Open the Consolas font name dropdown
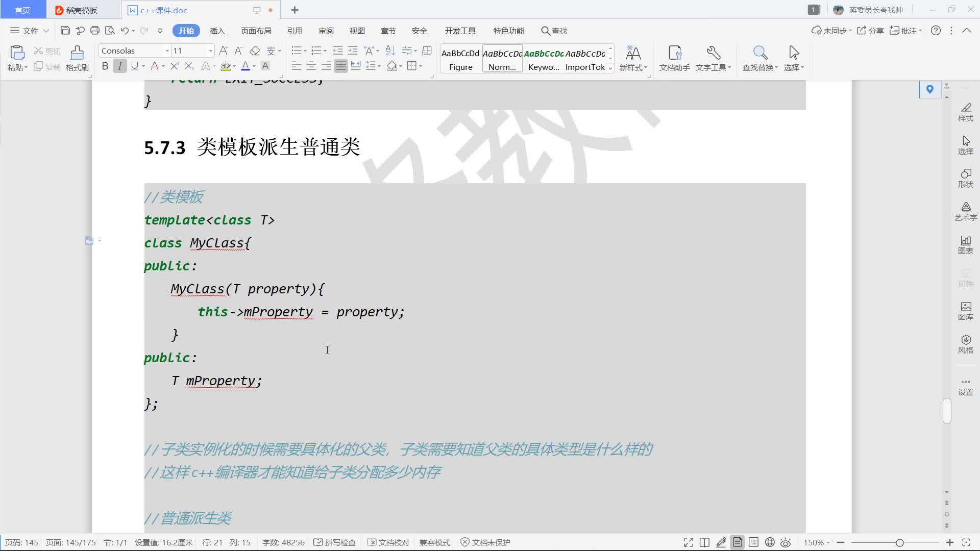Viewport: 980px width, 551px height. (167, 51)
